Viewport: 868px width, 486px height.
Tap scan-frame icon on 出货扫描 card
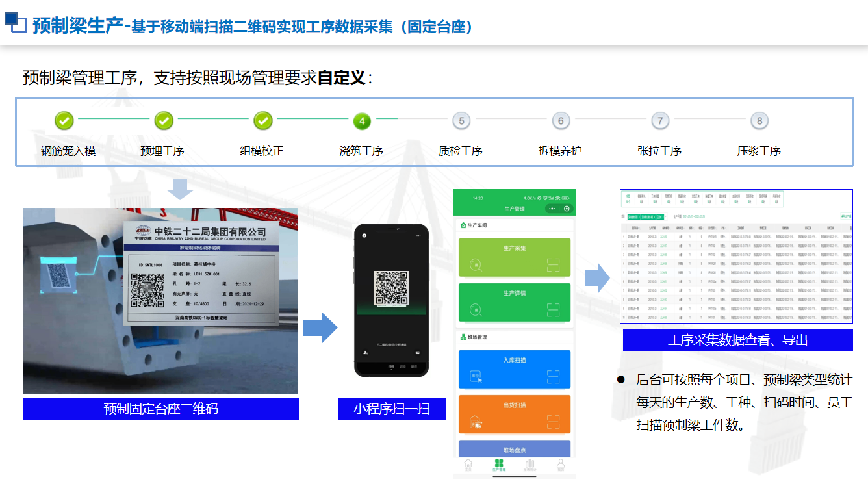pos(553,422)
